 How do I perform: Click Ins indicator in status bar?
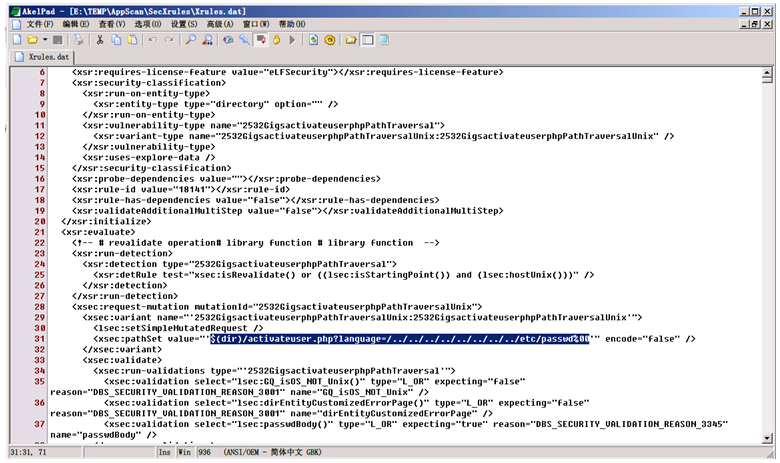click(164, 452)
